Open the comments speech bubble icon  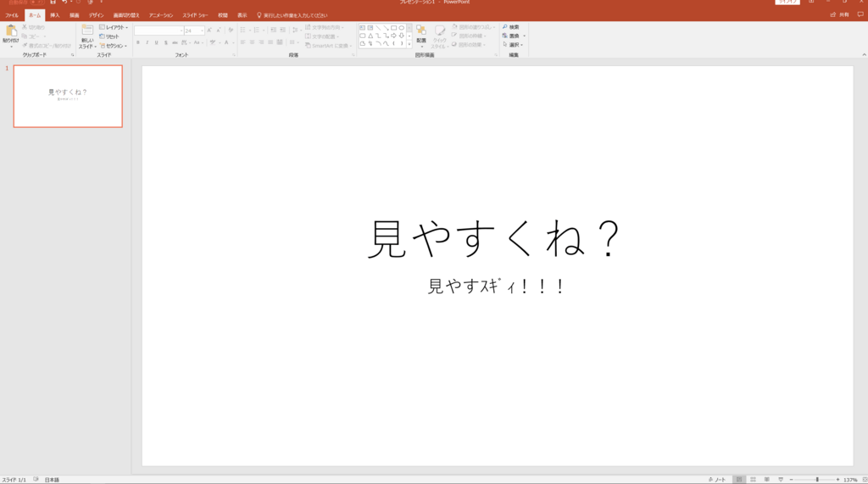click(860, 15)
